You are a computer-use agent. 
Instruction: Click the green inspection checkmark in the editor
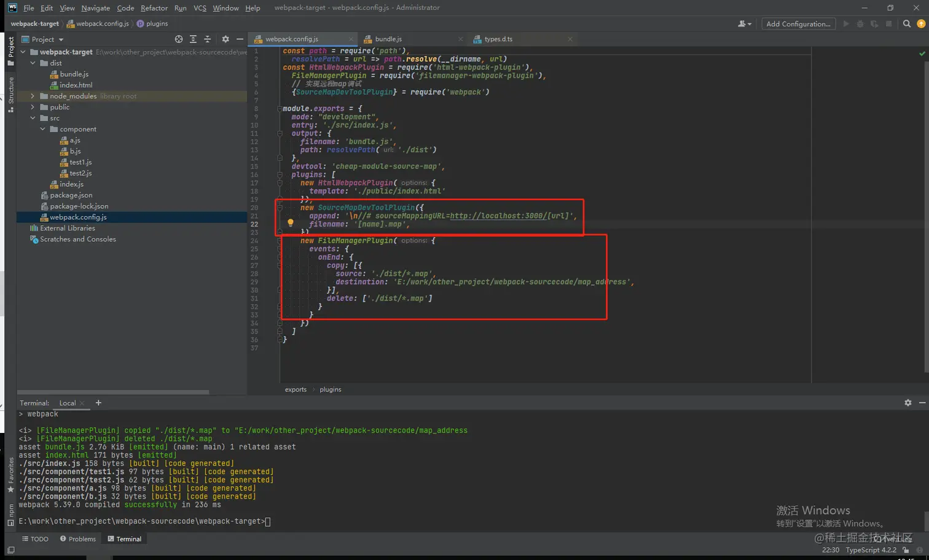[x=922, y=54]
